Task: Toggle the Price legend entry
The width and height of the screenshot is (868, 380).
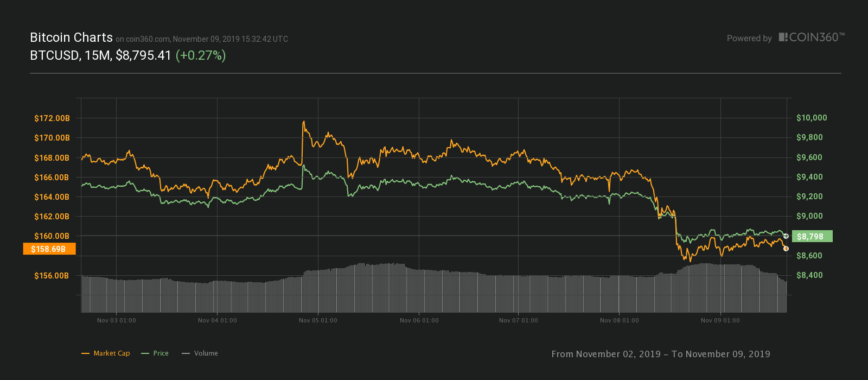Action: [x=155, y=353]
